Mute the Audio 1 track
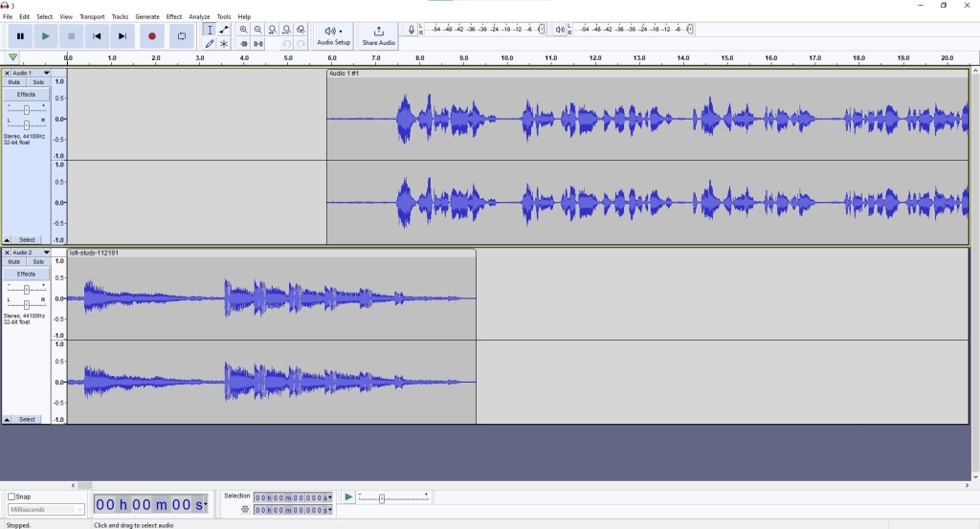The image size is (980, 529). [x=14, y=82]
